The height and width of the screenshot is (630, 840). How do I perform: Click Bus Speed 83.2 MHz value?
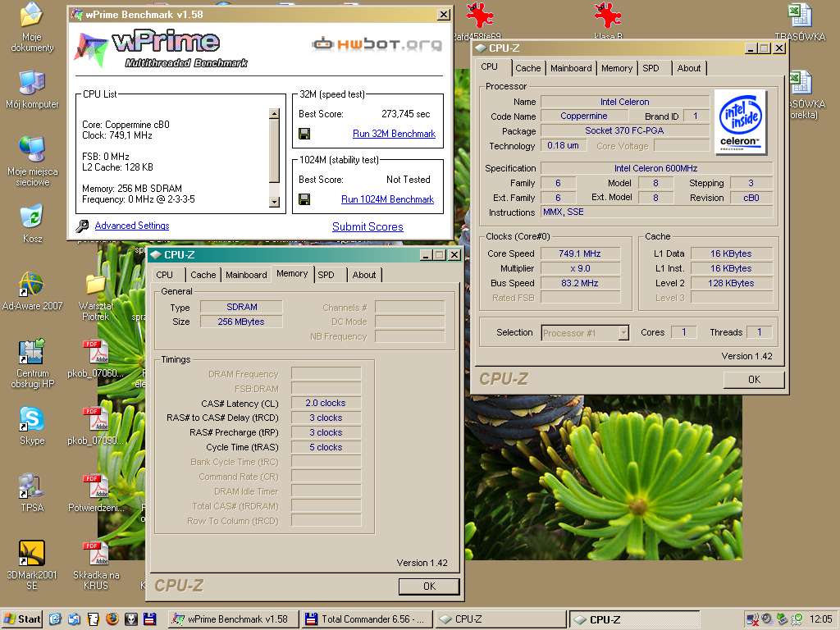coord(580,283)
